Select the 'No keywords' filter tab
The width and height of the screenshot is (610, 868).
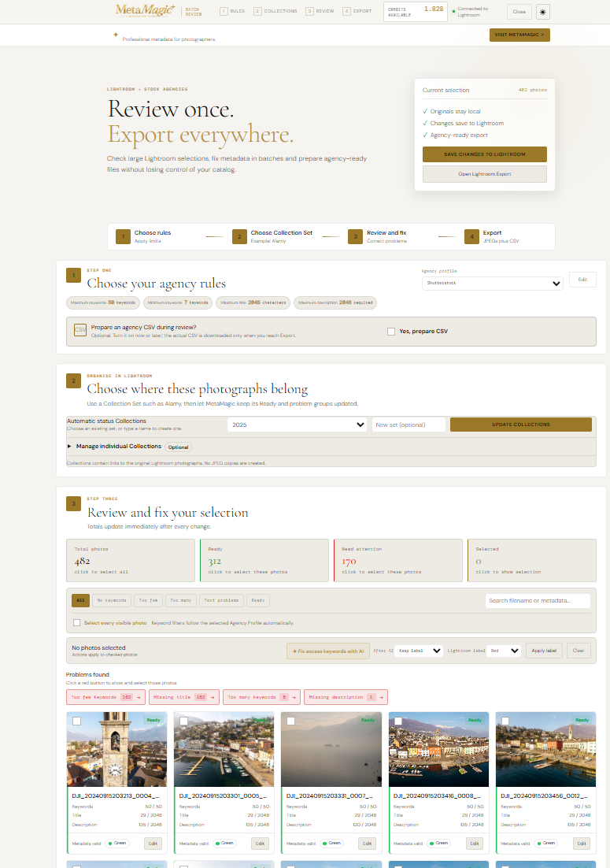click(112, 600)
